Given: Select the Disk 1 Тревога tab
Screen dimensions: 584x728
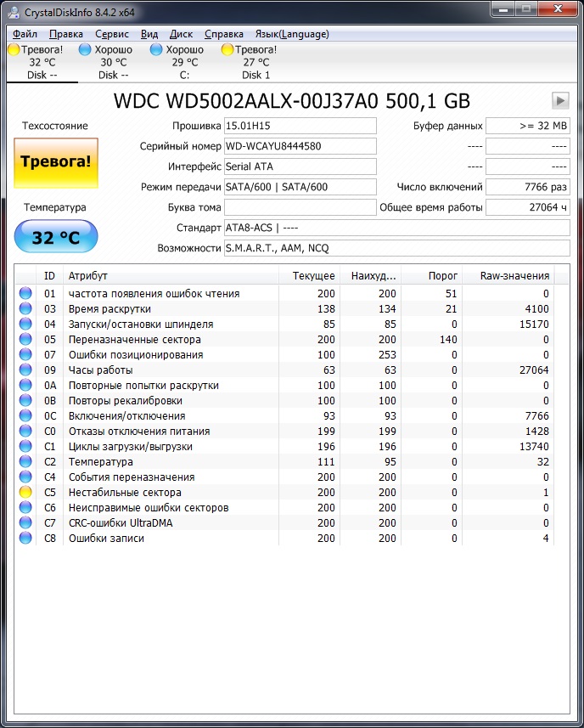Looking at the screenshot, I should click(256, 62).
